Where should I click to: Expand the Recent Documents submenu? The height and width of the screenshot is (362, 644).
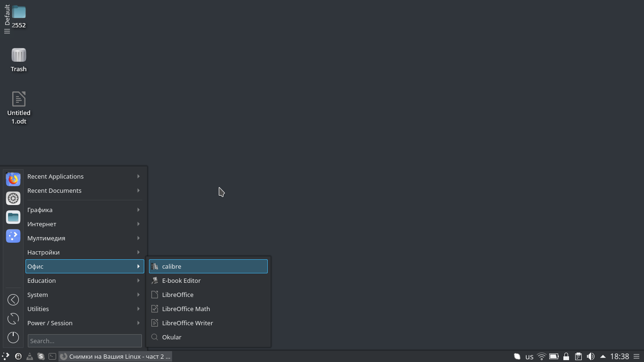pyautogui.click(x=84, y=190)
